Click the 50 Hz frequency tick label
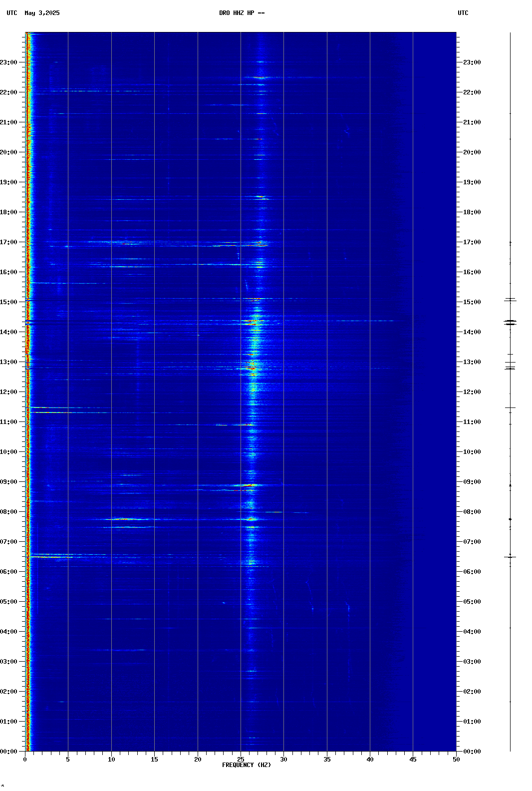This screenshot has width=532, height=791. pyautogui.click(x=456, y=760)
